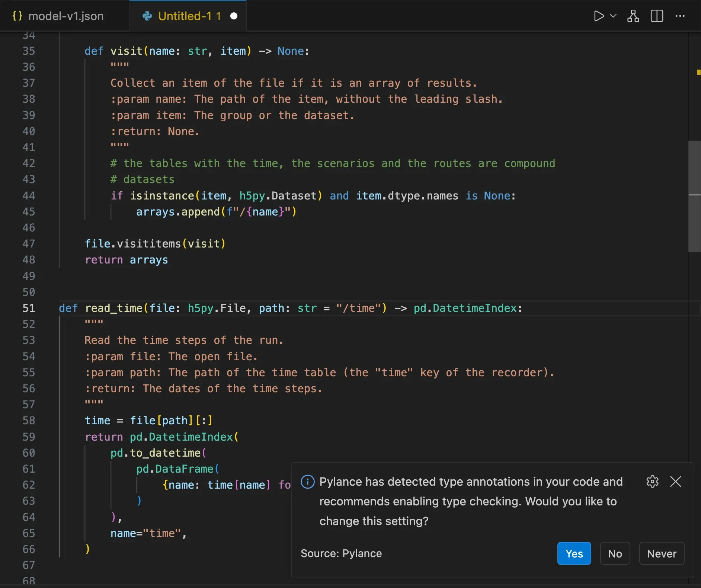Image resolution: width=701 pixels, height=588 pixels.
Task: Click line number 51 in gutter
Action: [29, 308]
